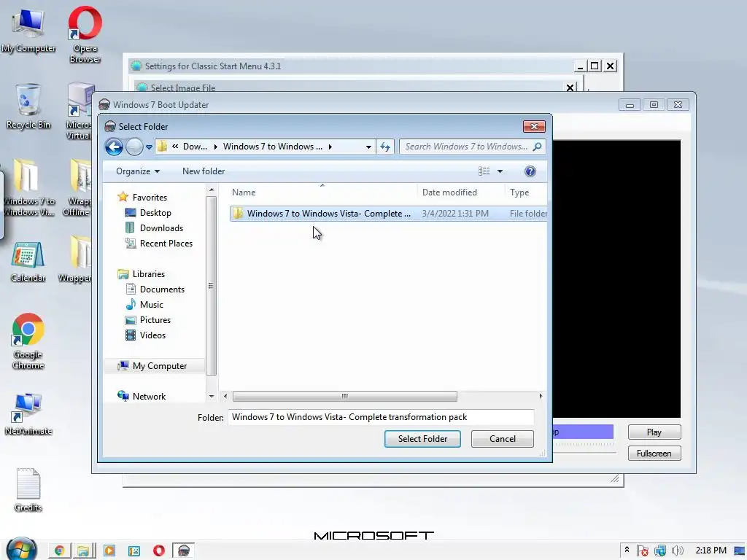Click navigation pane scroll up arrow
Screen dimensions: 747x560
click(x=212, y=190)
